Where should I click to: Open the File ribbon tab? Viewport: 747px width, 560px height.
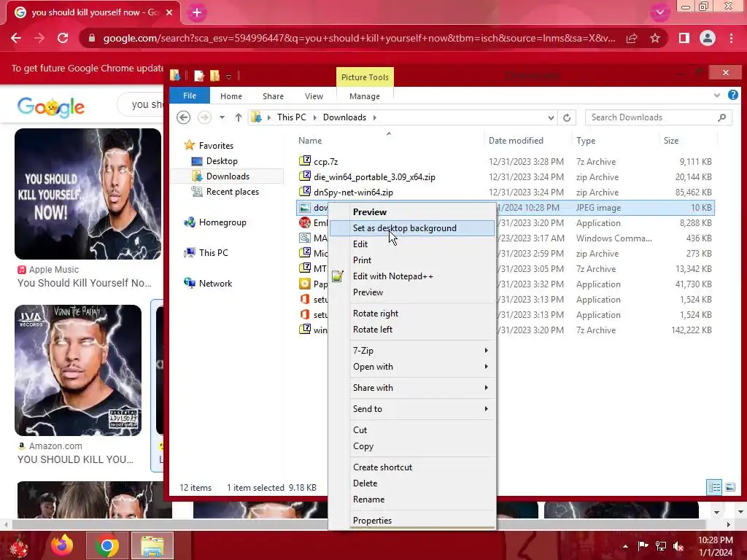(190, 96)
